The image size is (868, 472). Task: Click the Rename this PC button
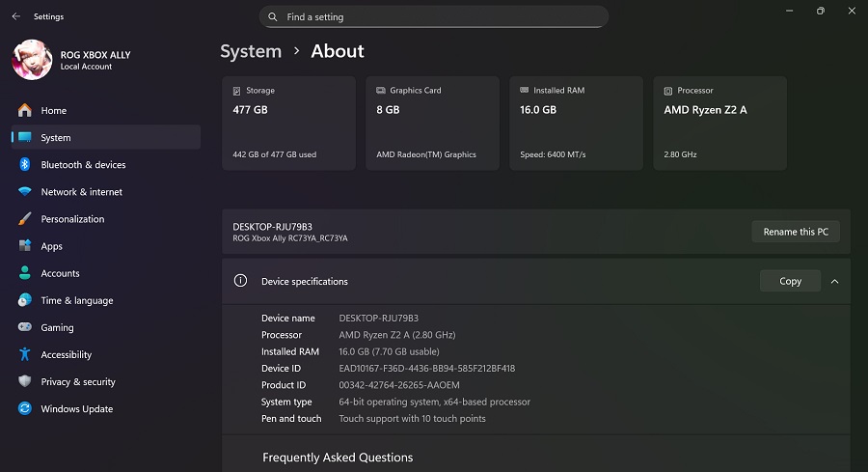795,232
